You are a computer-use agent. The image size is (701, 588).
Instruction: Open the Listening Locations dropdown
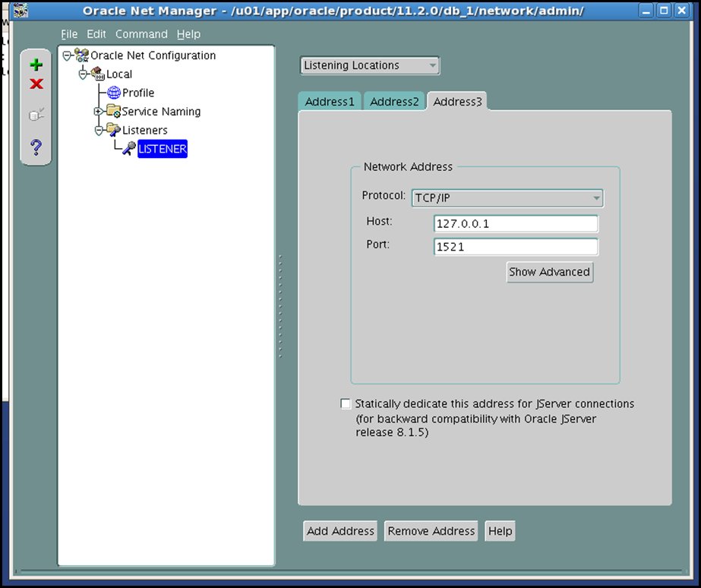click(370, 65)
